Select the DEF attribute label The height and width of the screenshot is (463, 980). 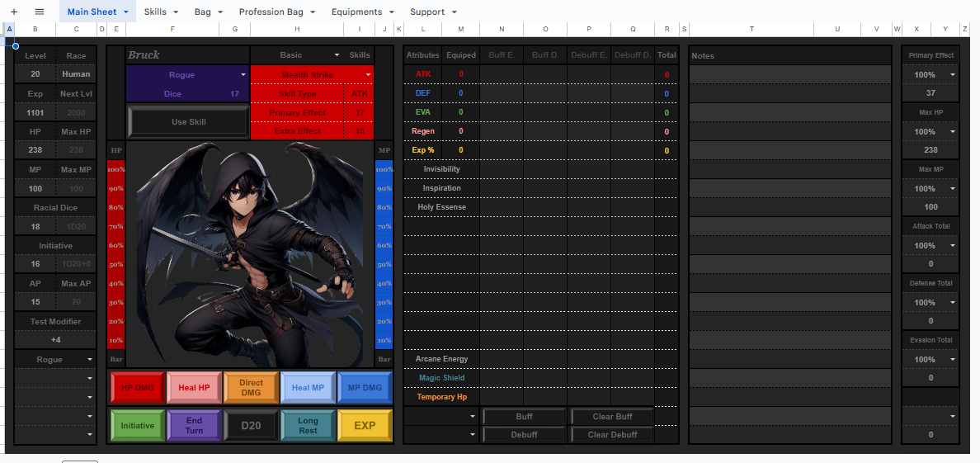[x=423, y=93]
